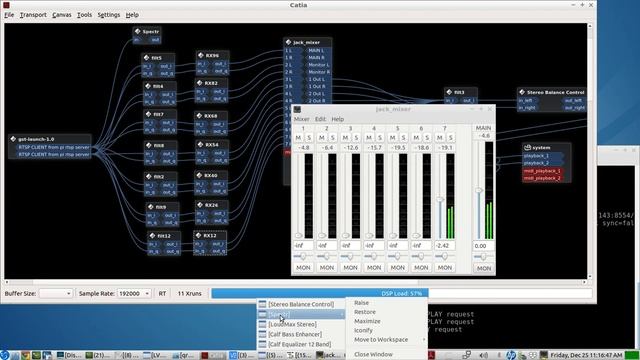Click the Spectr node icon in Catia canvas
Screen dimensions: 640x360
pos(138,31)
